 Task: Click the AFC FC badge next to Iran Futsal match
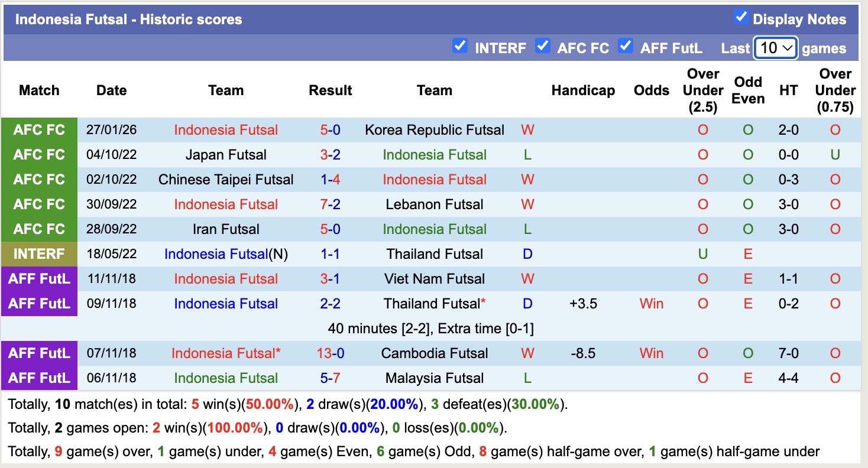coord(39,229)
